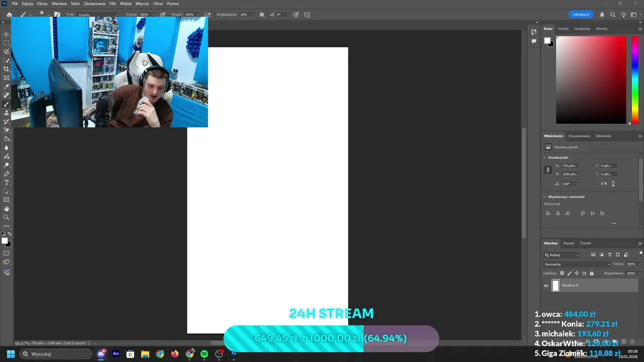The height and width of the screenshot is (362, 644).
Task: Collapse the Przekształć section
Action: click(545, 157)
